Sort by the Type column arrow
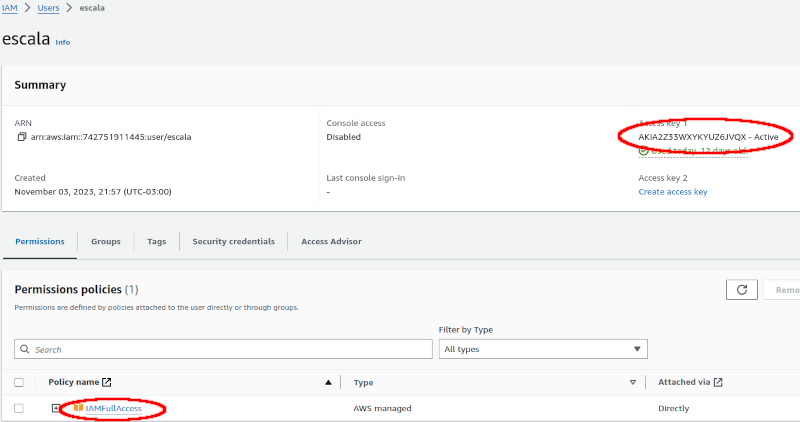This screenshot has width=800, height=422. tap(632, 382)
